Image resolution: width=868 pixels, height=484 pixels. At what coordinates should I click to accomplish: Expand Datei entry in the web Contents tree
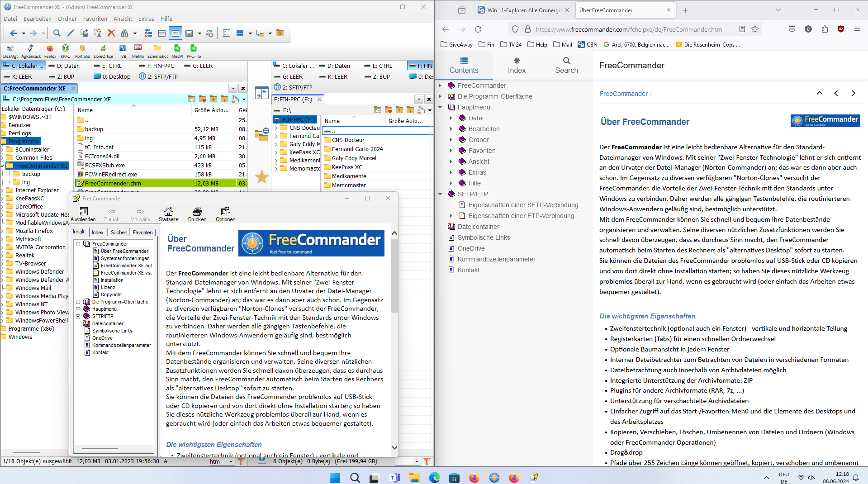point(451,118)
